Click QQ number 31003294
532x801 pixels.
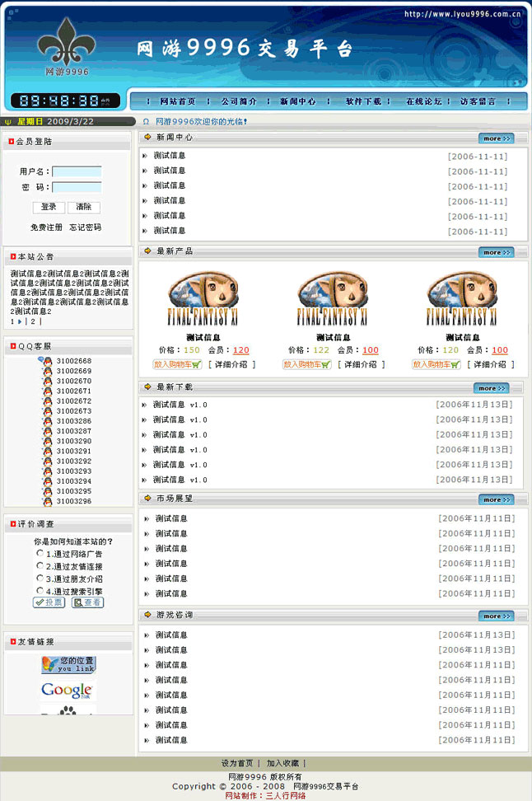74,481
